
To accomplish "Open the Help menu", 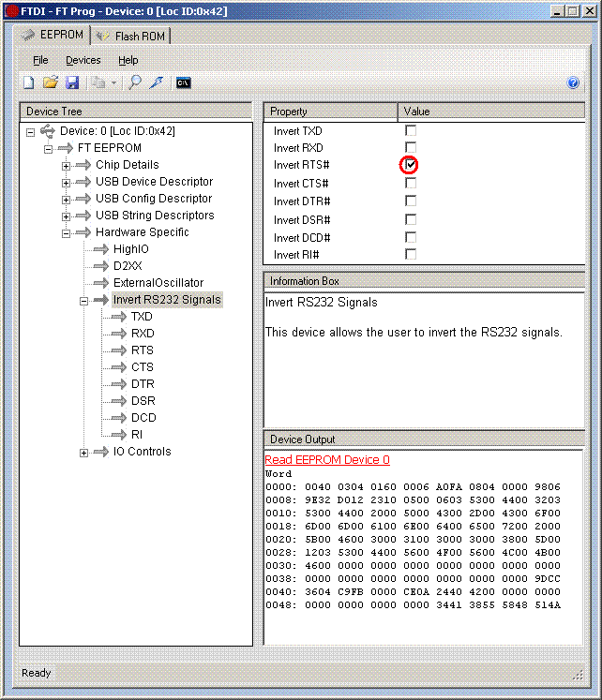I will [x=128, y=60].
